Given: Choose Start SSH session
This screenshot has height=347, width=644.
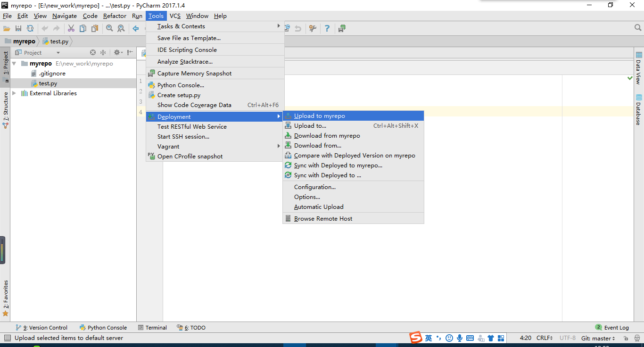Looking at the screenshot, I should pos(215,137).
